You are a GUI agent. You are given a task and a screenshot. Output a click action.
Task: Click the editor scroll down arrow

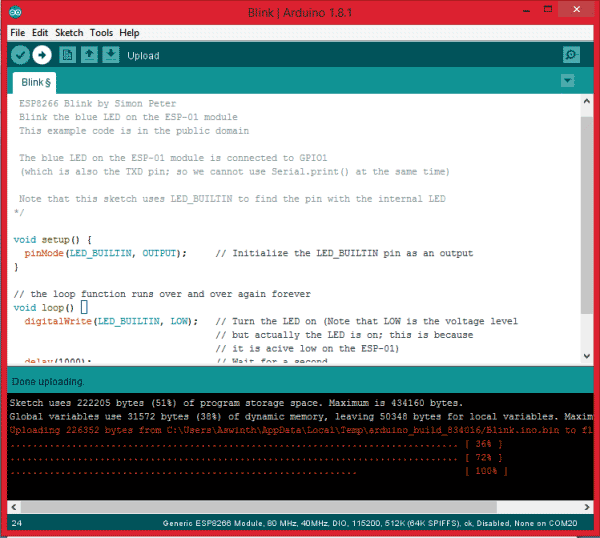pos(587,356)
